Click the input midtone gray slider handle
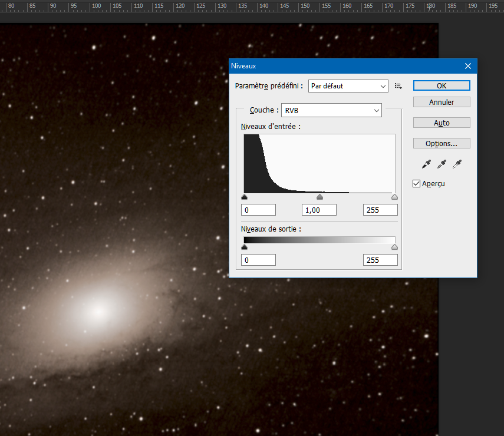 click(x=319, y=197)
